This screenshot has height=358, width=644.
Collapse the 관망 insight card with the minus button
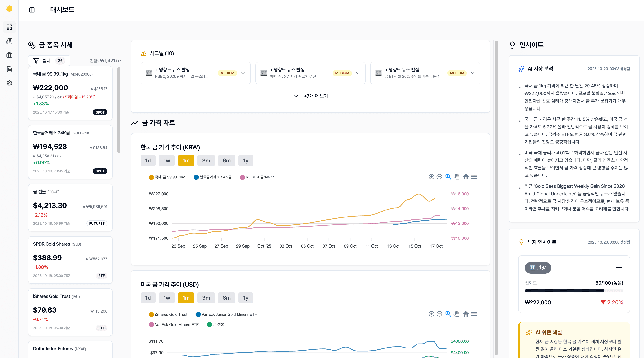click(618, 268)
